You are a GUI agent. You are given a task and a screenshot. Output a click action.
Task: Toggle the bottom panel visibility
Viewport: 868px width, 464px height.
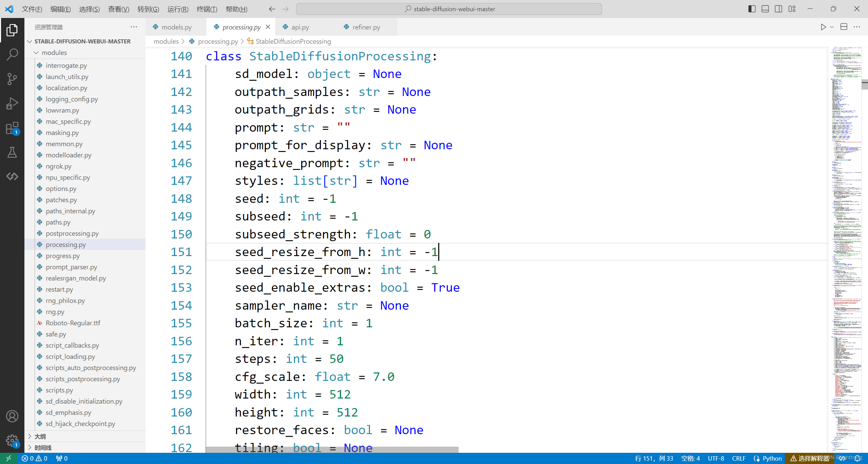(x=765, y=9)
